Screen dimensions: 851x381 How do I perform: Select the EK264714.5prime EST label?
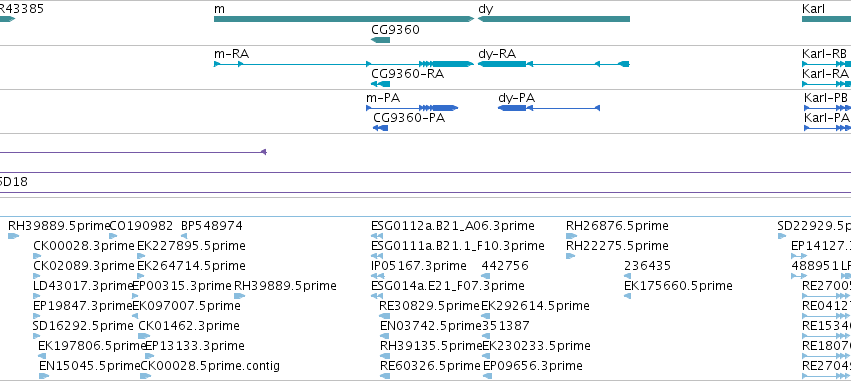pyautogui.click(x=191, y=266)
